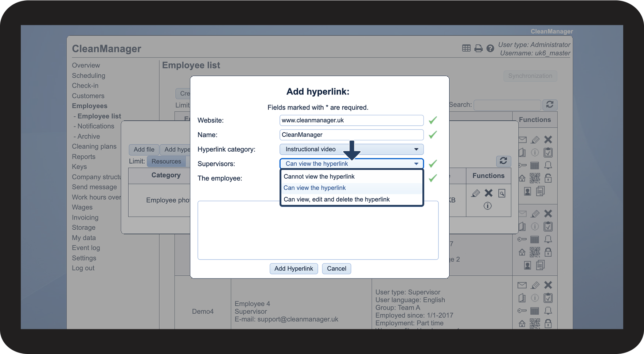Click the documents icon in the topmost employee row
Screen dimensions: 644x354
tap(540, 191)
